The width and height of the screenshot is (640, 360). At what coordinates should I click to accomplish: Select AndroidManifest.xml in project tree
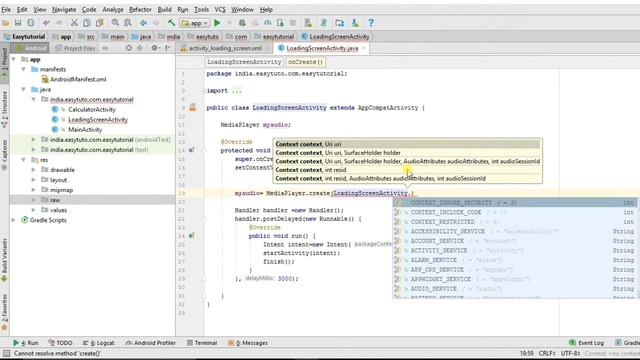pyautogui.click(x=78, y=80)
